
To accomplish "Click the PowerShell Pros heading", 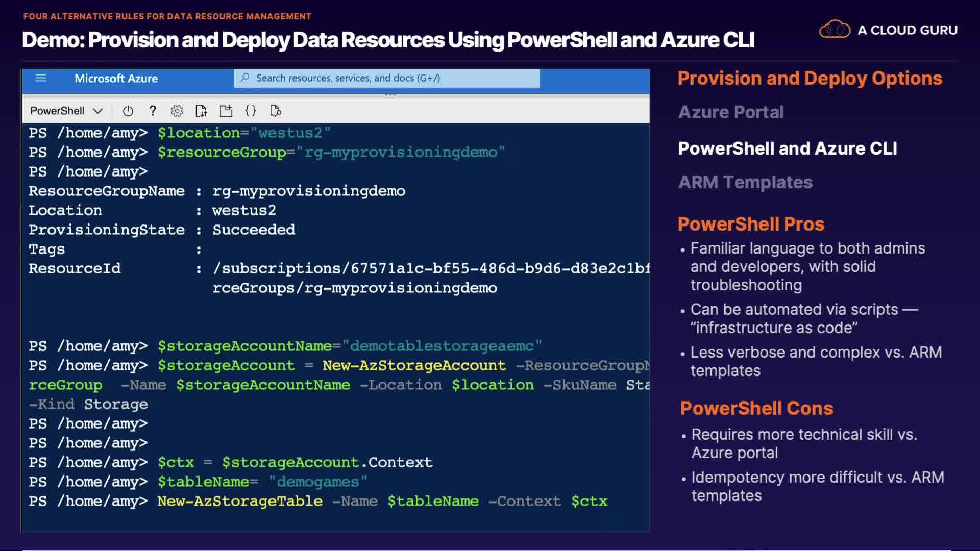I will (x=750, y=224).
